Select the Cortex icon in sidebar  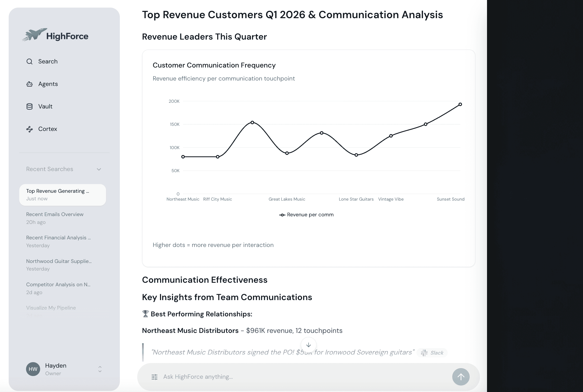29,129
